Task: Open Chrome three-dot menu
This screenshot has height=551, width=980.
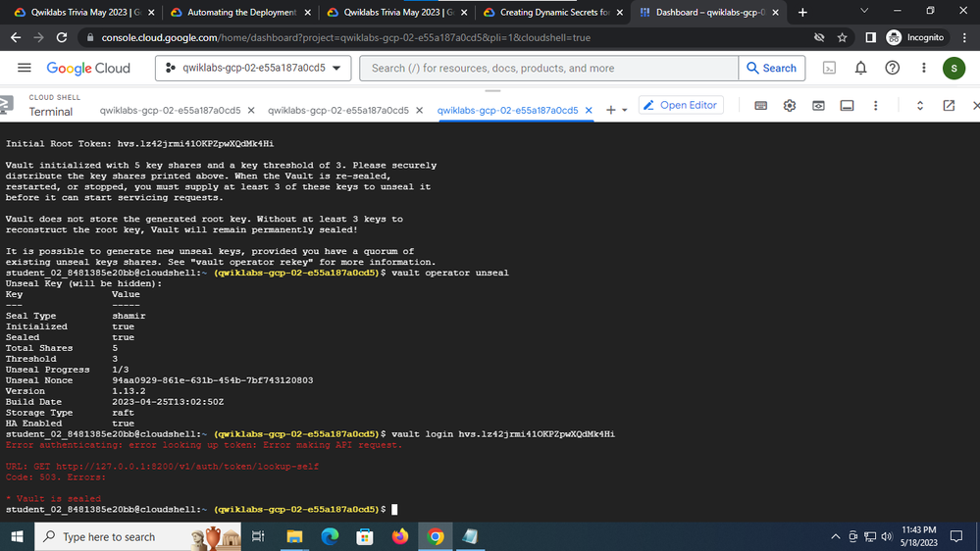Action: 965,37
